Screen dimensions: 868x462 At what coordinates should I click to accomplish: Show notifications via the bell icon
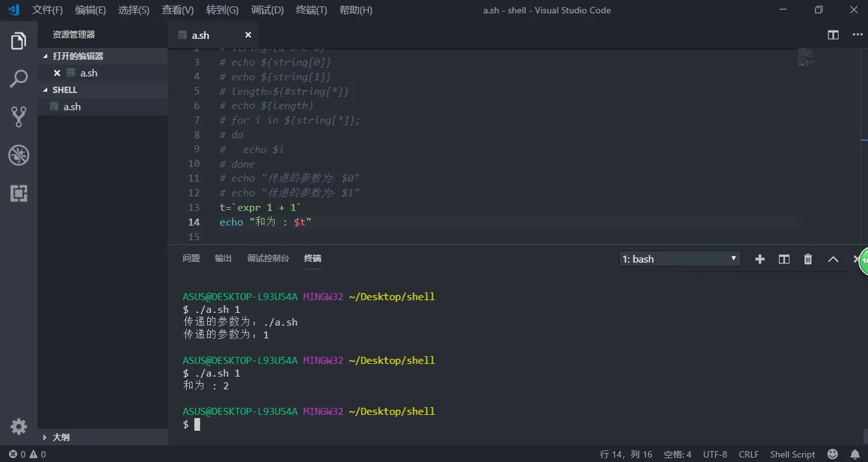coord(855,454)
